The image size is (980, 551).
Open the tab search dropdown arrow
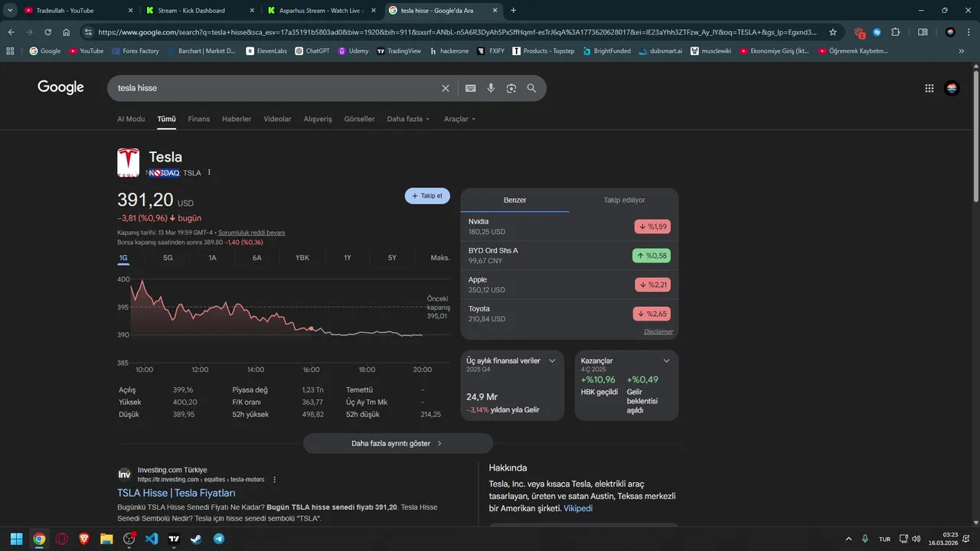pos(11,11)
